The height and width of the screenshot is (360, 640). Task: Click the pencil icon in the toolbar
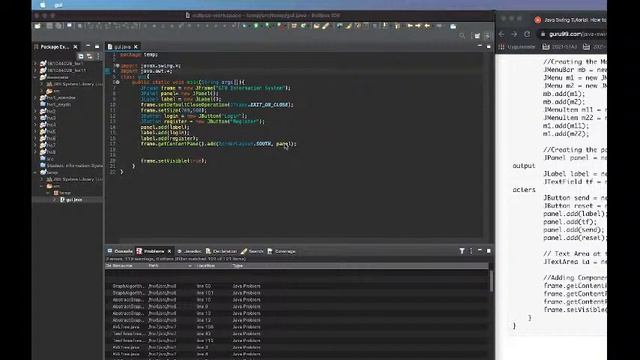325,26
